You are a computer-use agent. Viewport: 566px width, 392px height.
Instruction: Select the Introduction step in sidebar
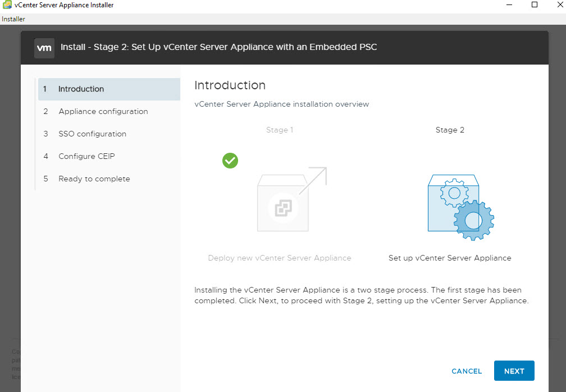coord(81,89)
